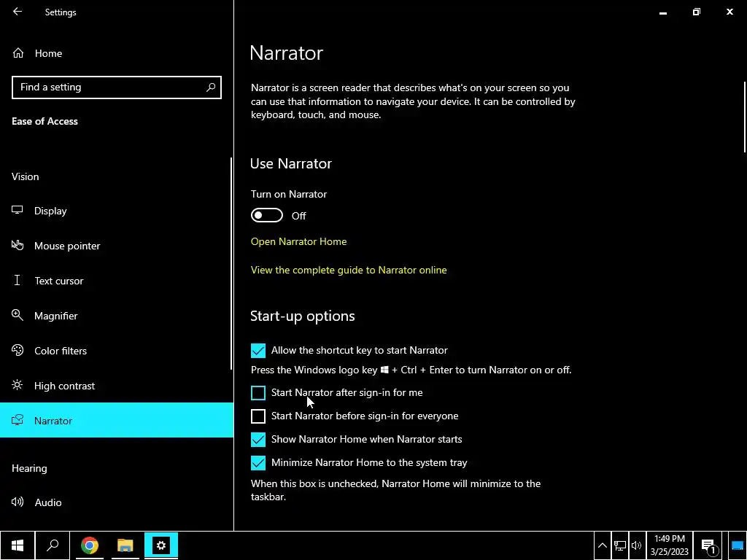Close the Settings window

[x=729, y=12]
